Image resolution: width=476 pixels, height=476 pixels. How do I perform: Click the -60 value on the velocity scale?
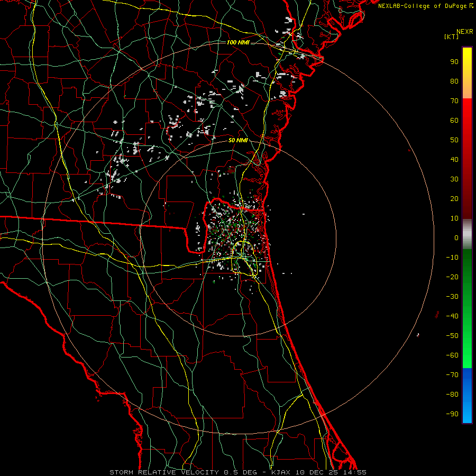coord(452,355)
